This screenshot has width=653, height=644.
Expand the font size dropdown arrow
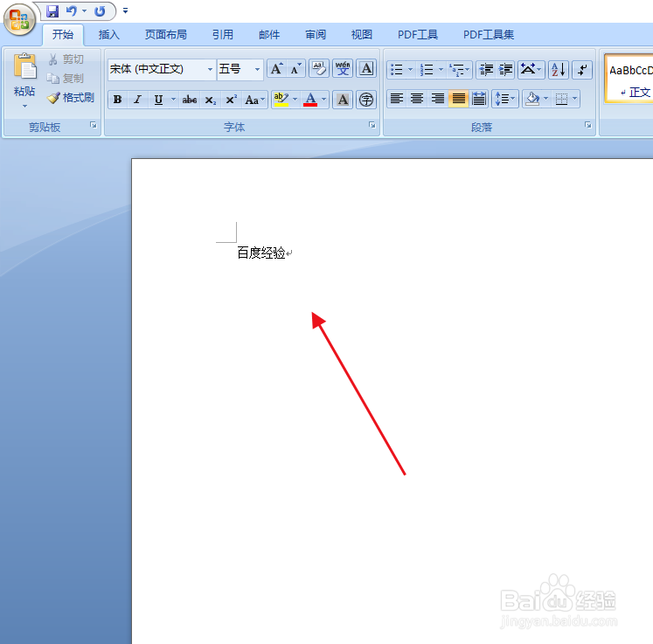tap(257, 69)
